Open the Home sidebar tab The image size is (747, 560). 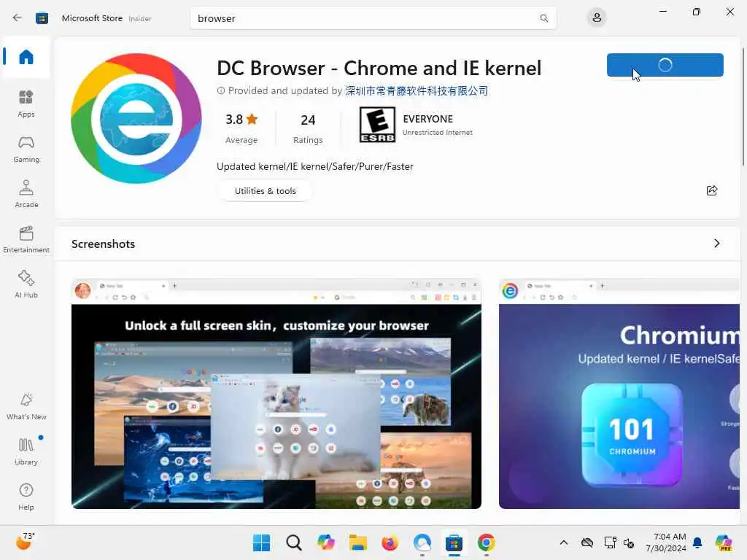26,57
